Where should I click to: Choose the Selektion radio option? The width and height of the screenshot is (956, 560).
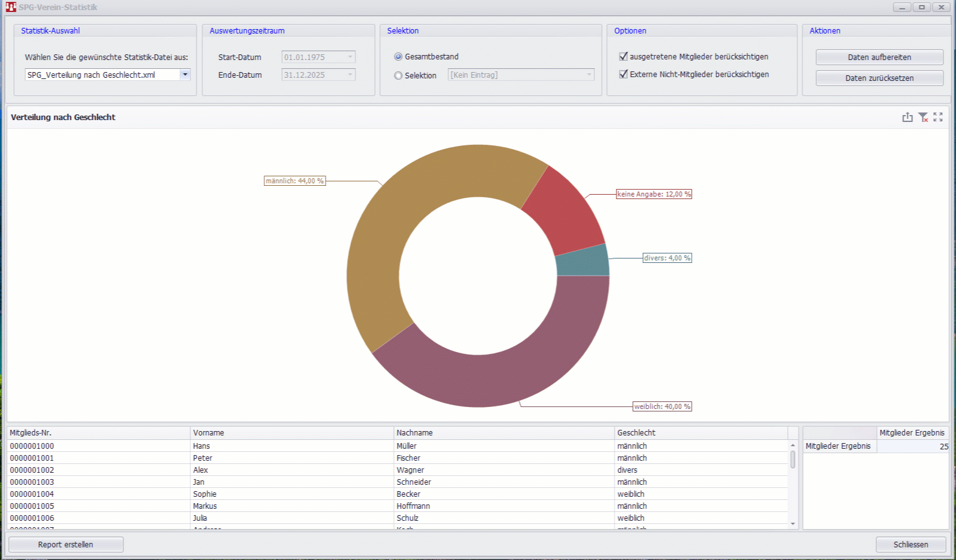398,76
